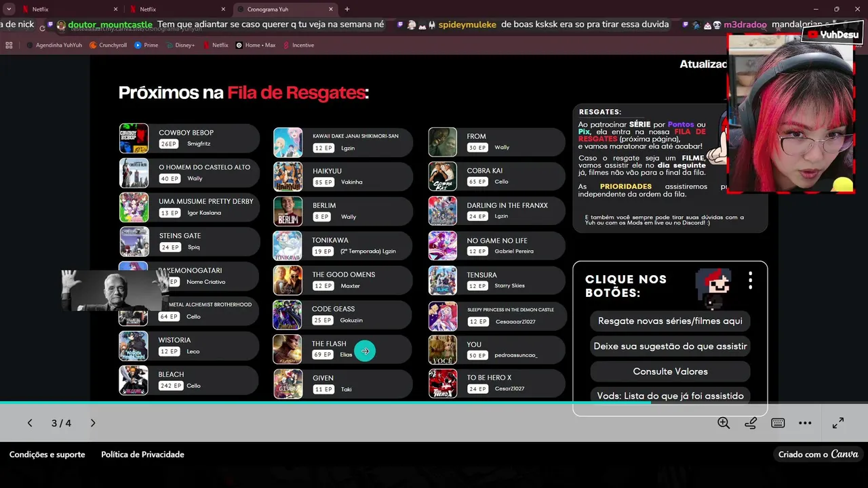Open the vertical three-dot menu in buttons panel
Image resolution: width=868 pixels, height=488 pixels.
coord(750,280)
